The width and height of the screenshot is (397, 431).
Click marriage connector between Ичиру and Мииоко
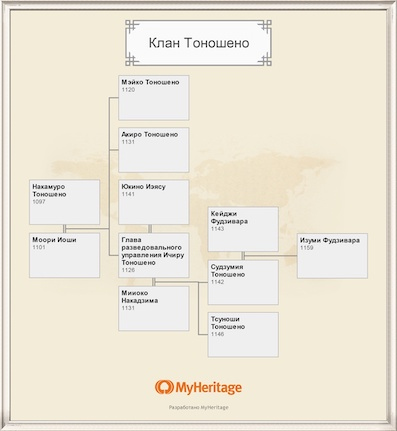(154, 282)
